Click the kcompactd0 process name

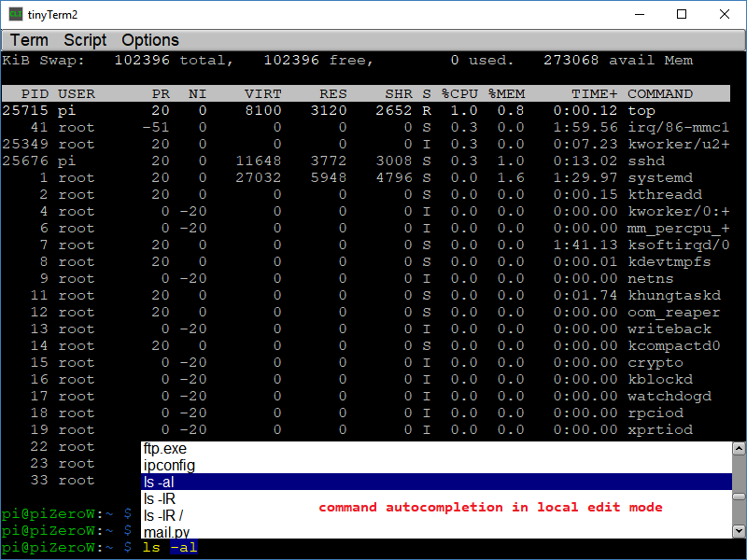point(674,345)
